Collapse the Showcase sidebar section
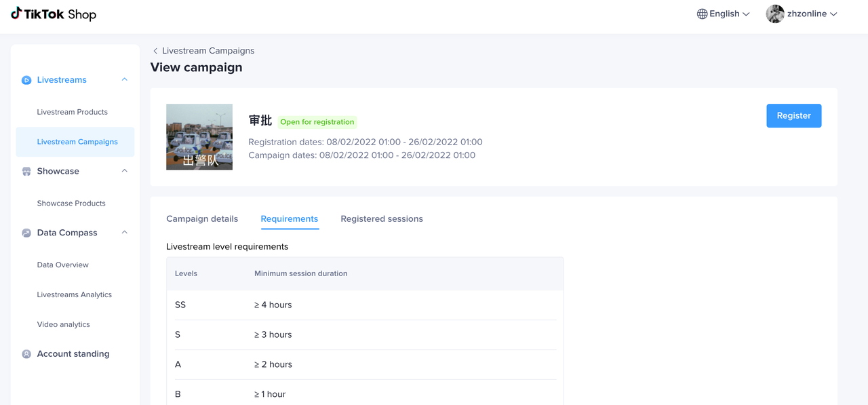 (x=124, y=171)
